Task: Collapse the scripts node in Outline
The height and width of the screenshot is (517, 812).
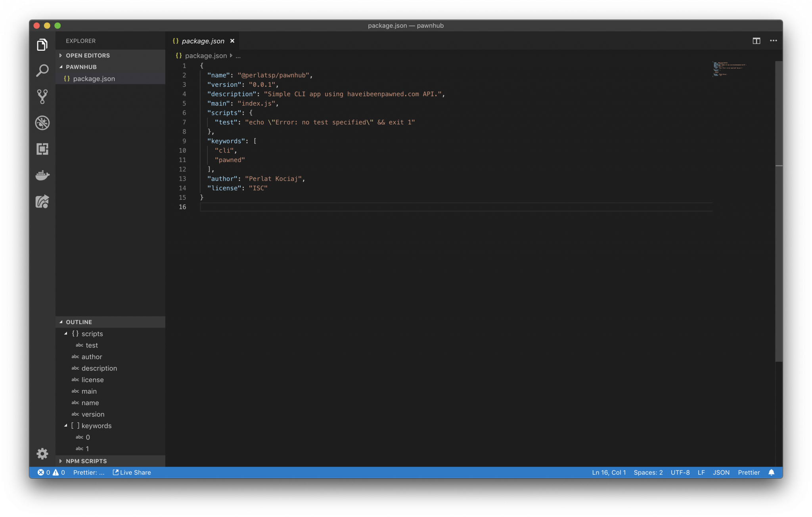Action: point(66,334)
